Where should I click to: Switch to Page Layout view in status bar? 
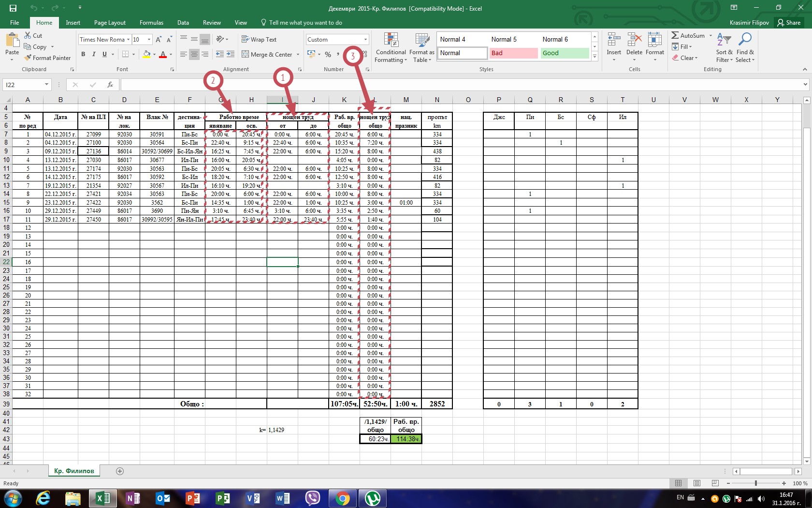696,483
